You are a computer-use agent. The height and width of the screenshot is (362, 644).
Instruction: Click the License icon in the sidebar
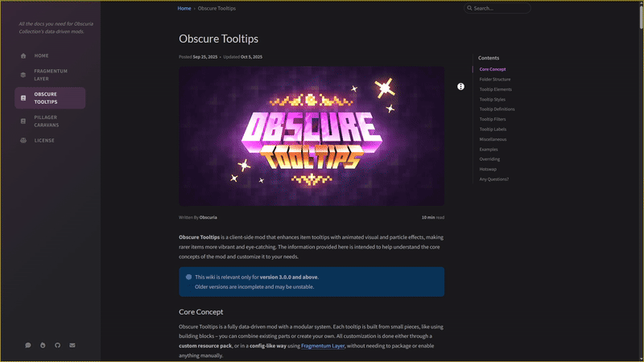point(23,140)
